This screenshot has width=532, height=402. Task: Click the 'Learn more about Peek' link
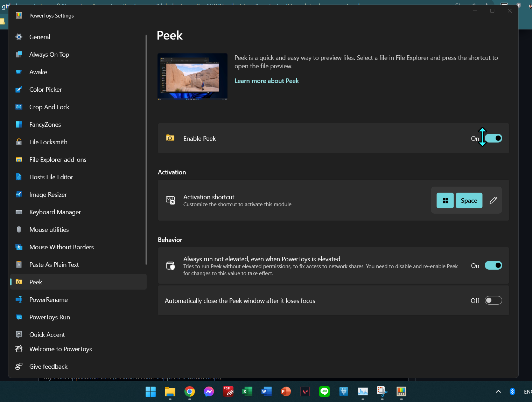click(x=267, y=81)
